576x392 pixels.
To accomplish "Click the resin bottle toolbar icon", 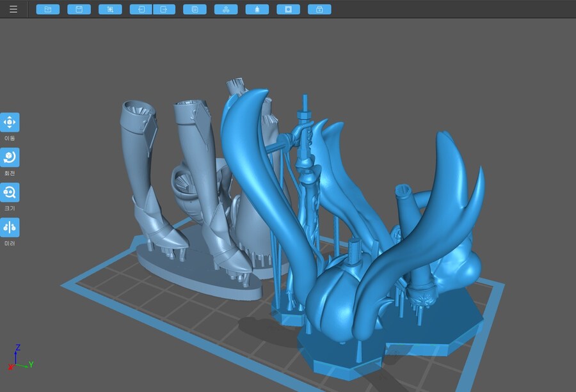I will 257,9.
